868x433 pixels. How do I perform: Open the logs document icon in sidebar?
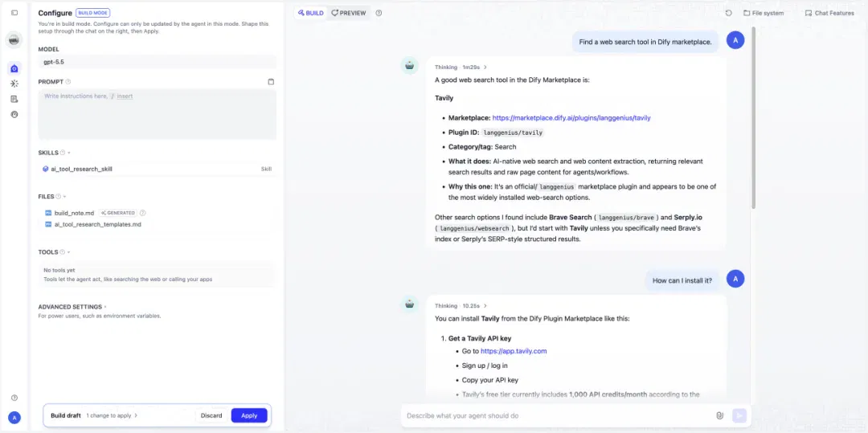tap(14, 99)
